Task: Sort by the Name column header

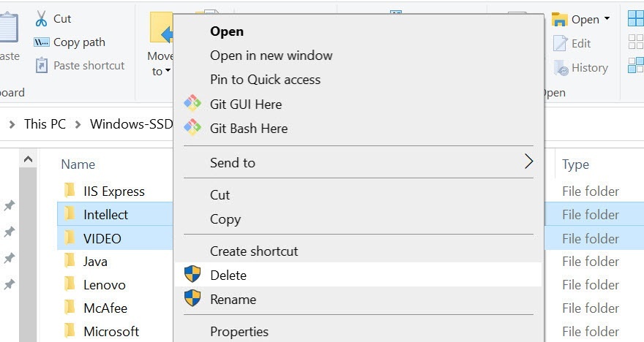Action: click(78, 164)
